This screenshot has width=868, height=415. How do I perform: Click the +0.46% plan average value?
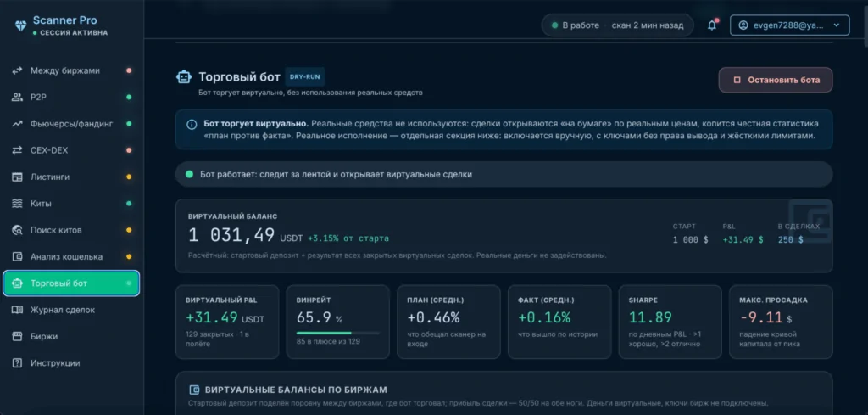(x=433, y=317)
